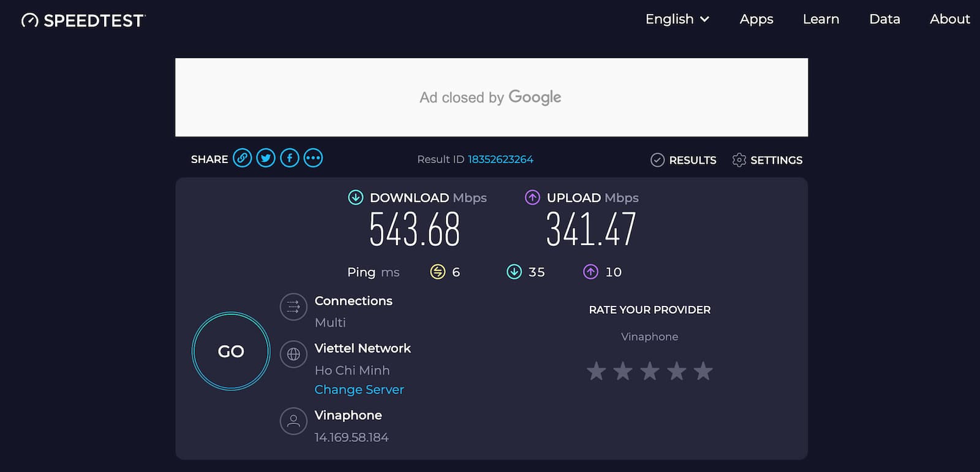
Task: Copy the share link icon
Action: coord(243,158)
